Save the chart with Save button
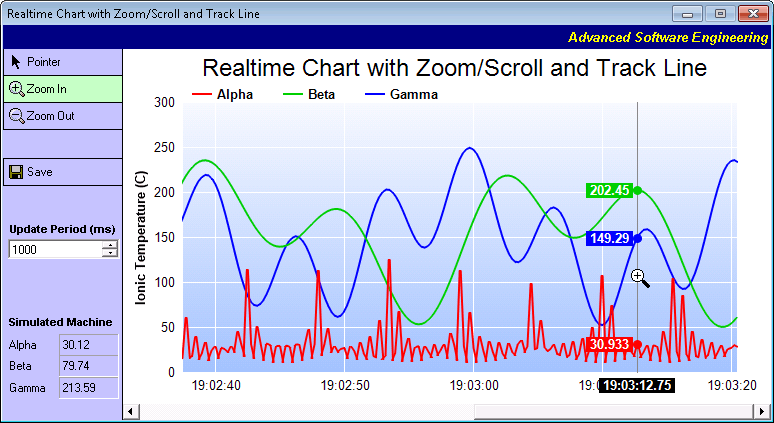Viewport: 774px width, 423px height. (63, 172)
